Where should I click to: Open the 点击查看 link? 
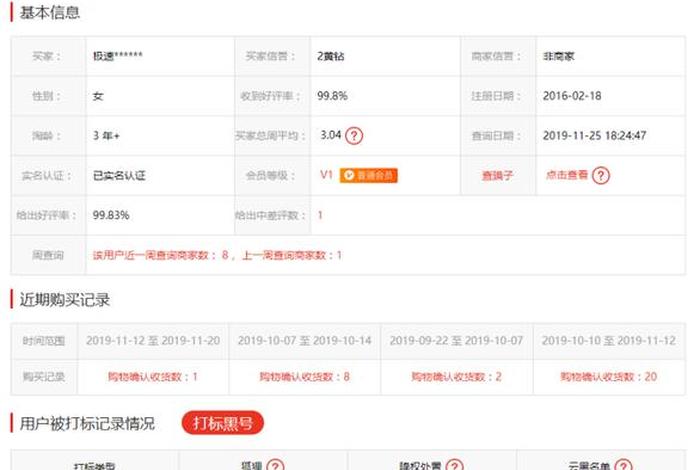(564, 175)
